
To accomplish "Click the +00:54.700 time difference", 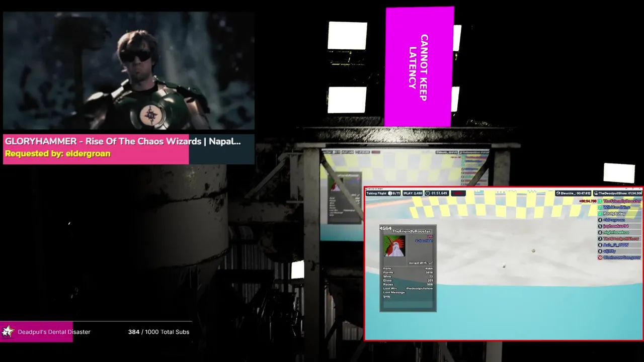I will [x=588, y=201].
